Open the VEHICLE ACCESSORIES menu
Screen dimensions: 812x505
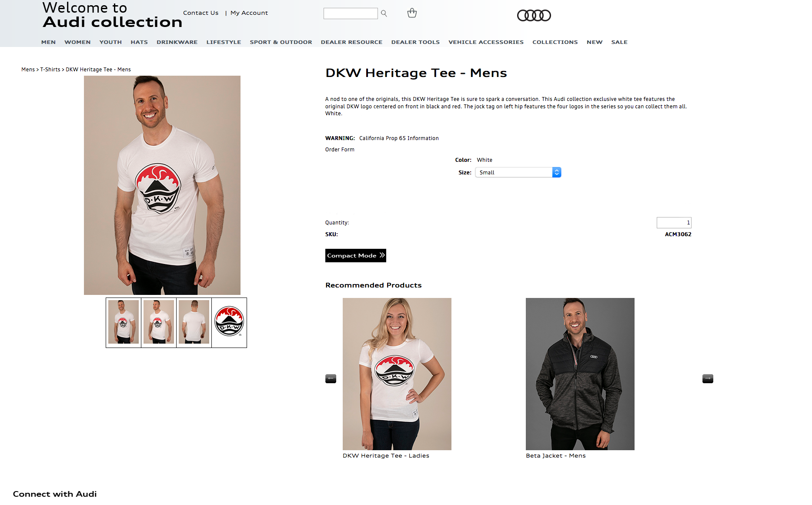[486, 42]
